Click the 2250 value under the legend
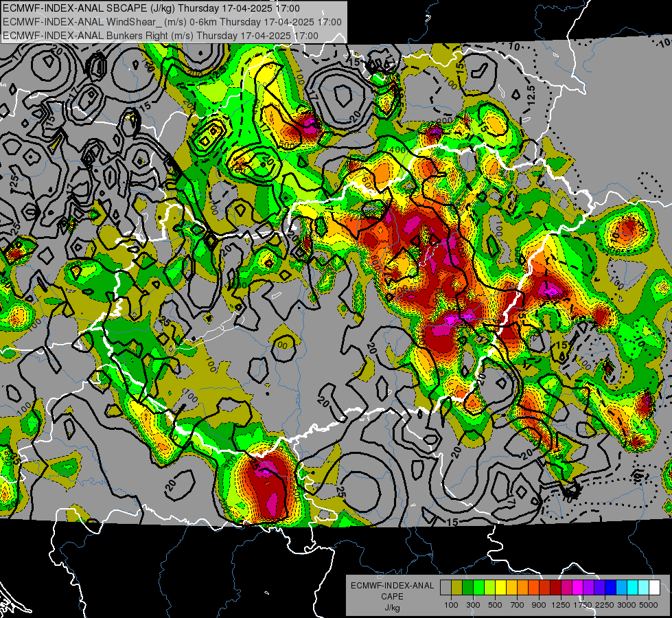 coord(605,605)
